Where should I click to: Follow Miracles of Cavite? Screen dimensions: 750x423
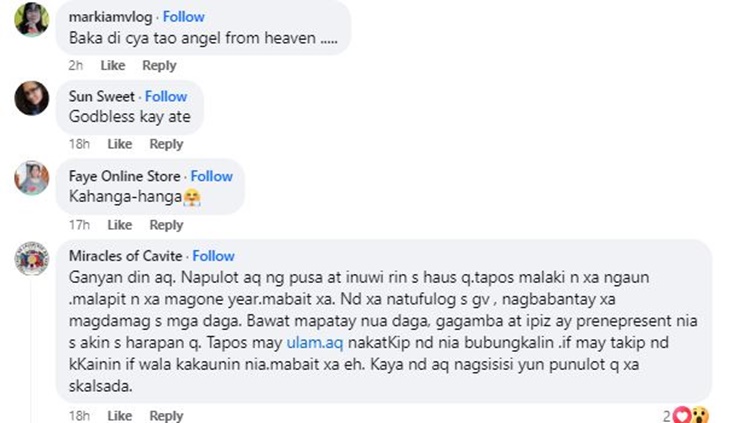[213, 256]
